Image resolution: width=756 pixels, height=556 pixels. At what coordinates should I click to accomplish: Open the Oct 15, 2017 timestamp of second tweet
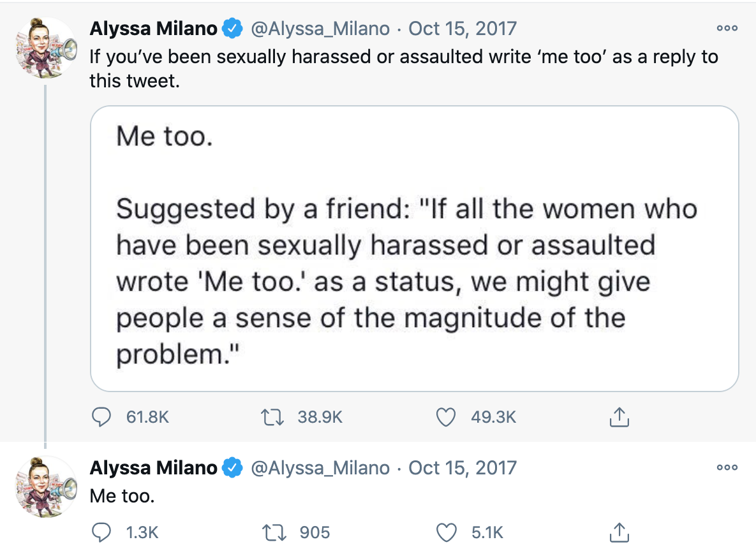coord(462,468)
